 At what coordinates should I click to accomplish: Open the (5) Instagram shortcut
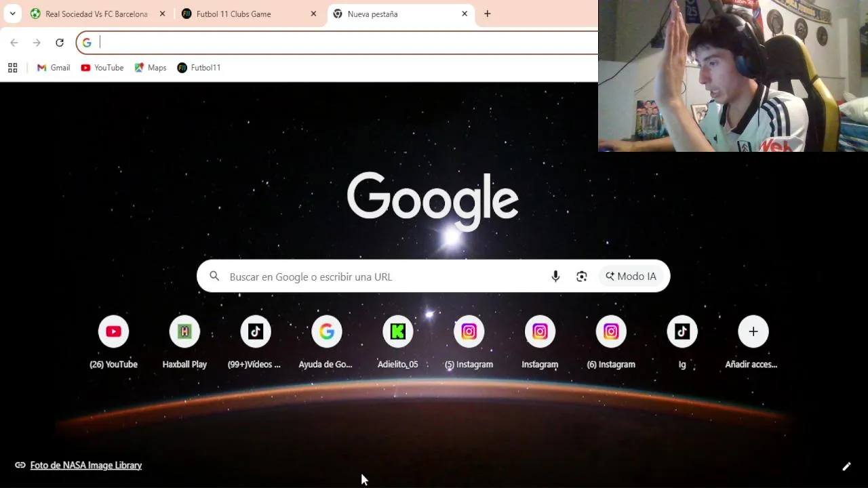[x=469, y=343]
